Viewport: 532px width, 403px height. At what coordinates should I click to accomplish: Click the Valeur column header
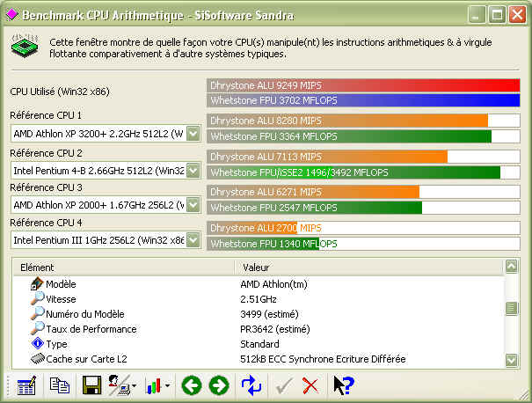tap(368, 267)
